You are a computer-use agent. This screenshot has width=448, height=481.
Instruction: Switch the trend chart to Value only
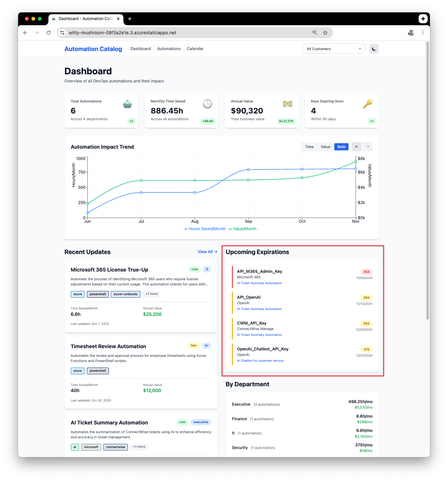click(x=325, y=147)
